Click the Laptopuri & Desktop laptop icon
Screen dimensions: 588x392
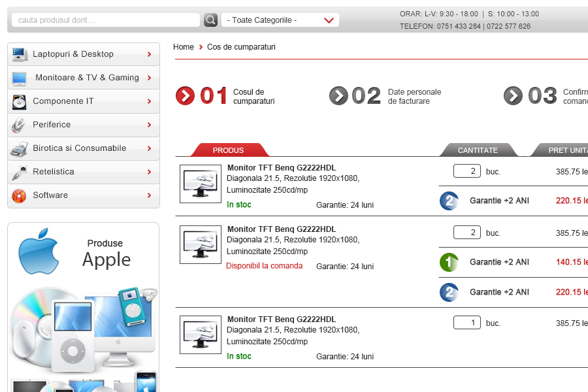click(19, 54)
